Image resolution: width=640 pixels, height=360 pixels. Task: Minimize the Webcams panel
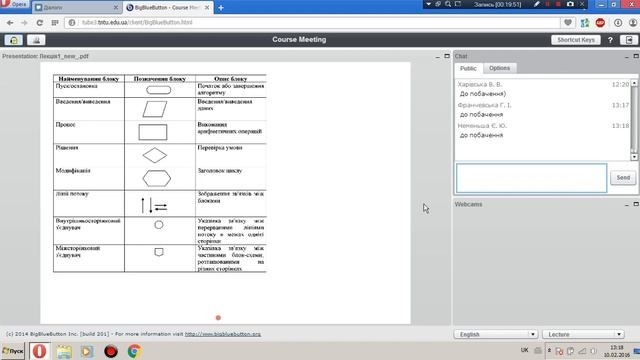[627, 204]
